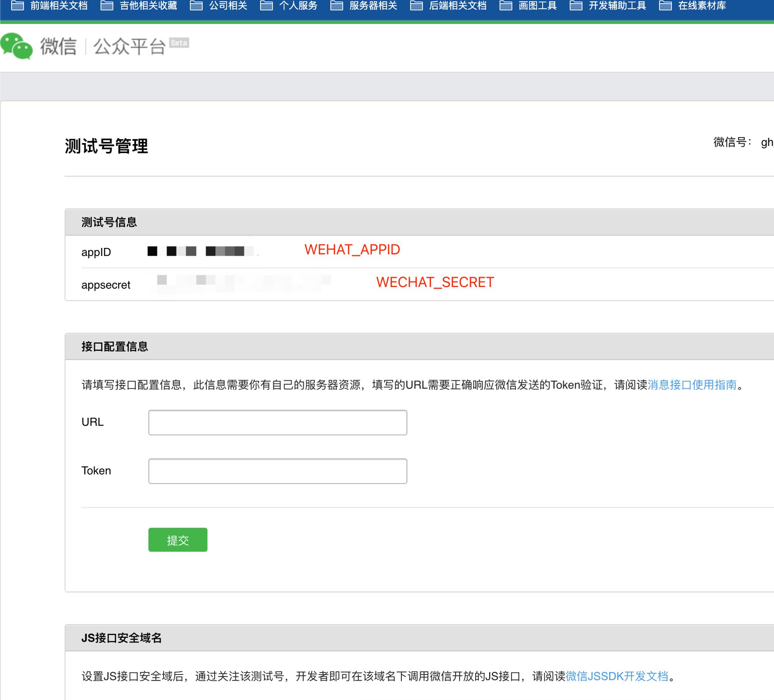Open the 开发辅助工具 bookmark folder
Screen dimensions: 774x700
608,6
